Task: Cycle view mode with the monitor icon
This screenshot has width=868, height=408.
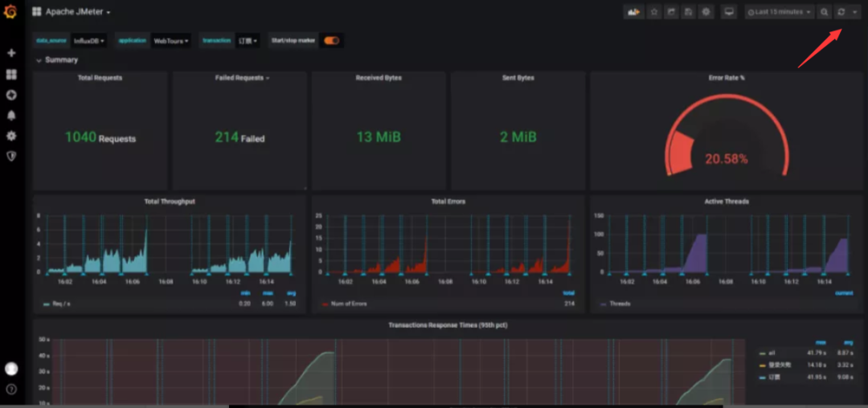Action: pos(729,11)
